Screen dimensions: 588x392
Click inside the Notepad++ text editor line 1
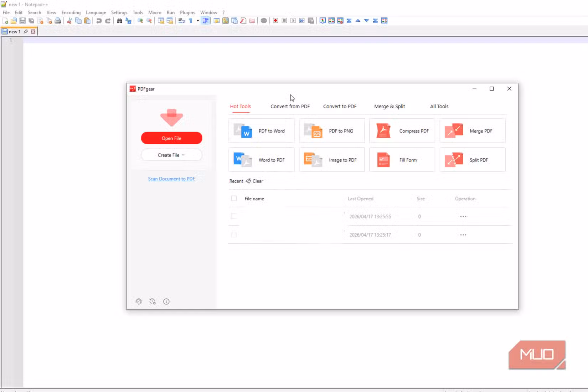click(305, 40)
